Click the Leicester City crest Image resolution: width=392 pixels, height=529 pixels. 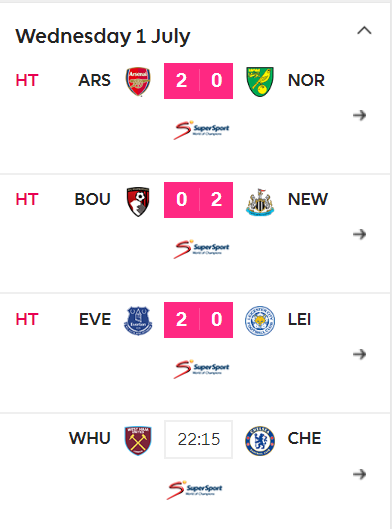pos(260,321)
